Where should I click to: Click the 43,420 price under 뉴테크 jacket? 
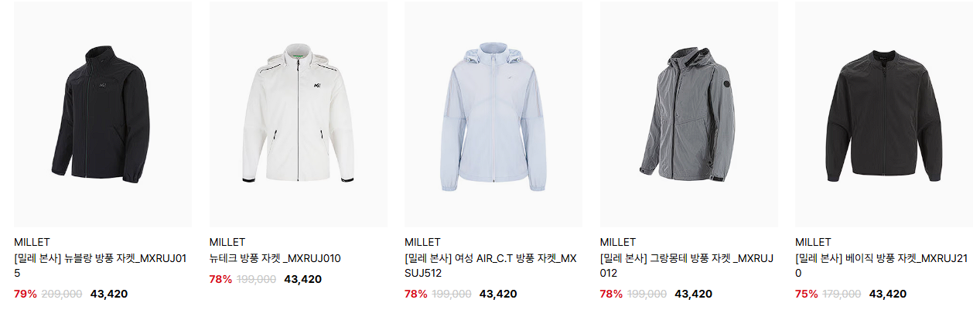(303, 279)
